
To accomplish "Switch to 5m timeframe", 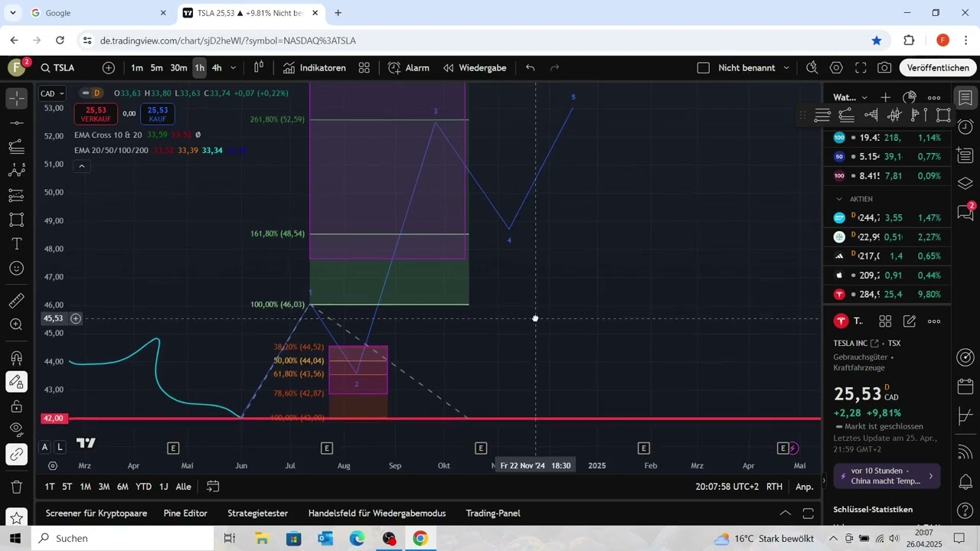I will pos(157,68).
